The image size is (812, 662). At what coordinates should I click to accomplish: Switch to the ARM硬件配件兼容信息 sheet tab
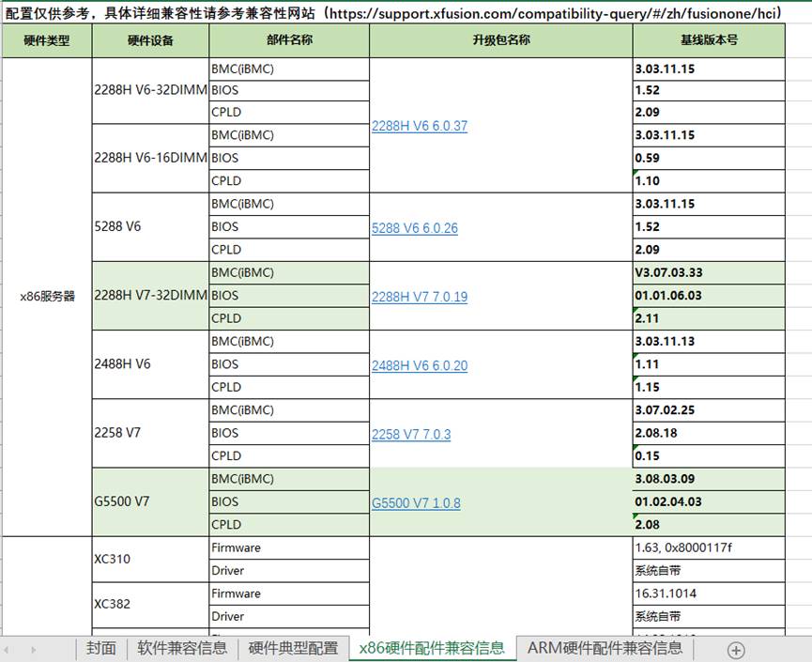click(x=605, y=648)
